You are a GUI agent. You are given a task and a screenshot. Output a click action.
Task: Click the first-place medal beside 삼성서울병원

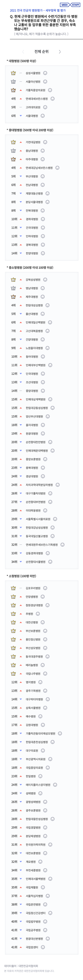13,73
